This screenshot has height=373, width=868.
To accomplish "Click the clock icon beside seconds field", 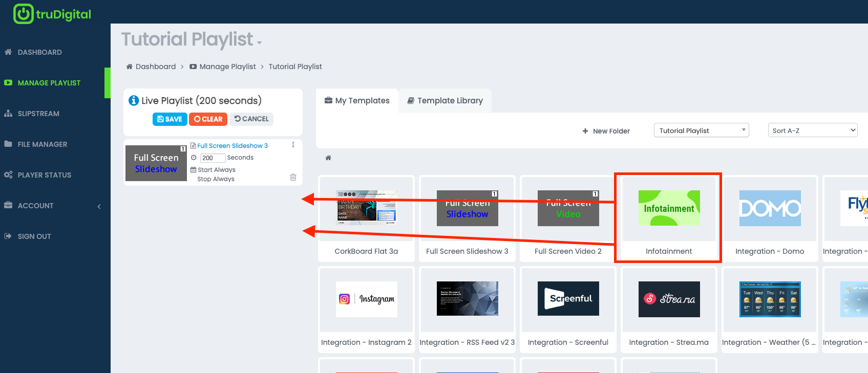I will [194, 158].
